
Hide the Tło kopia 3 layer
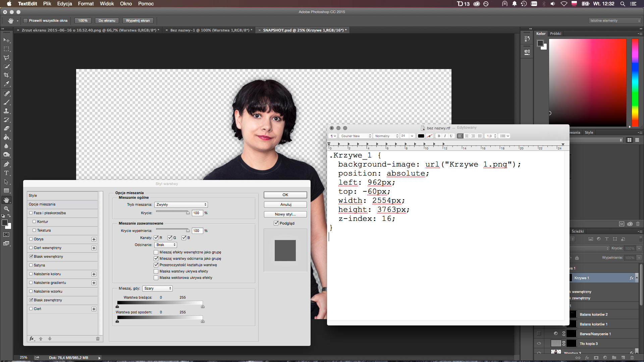pos(539,344)
